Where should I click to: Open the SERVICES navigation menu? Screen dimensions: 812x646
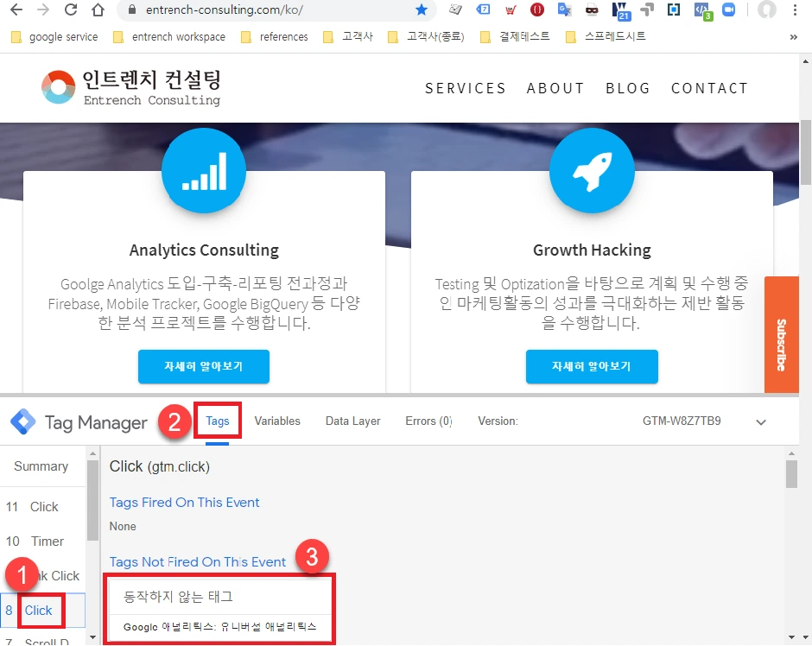coord(465,88)
